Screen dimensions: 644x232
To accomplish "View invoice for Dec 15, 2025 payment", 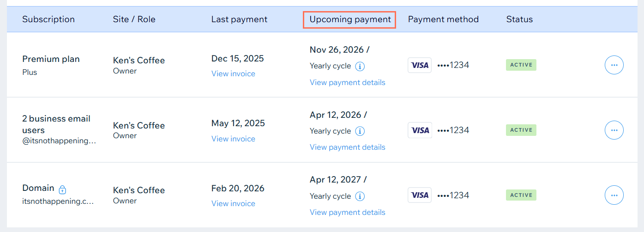I will point(233,73).
